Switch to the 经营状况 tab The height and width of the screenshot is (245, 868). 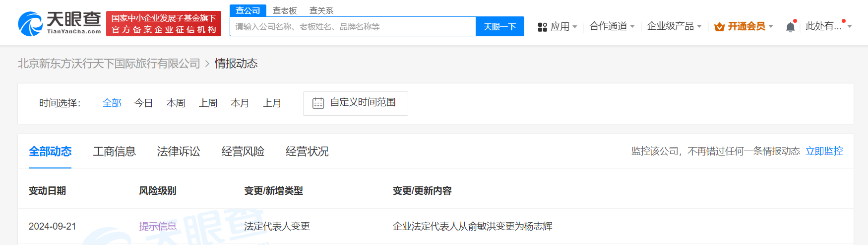click(x=307, y=151)
